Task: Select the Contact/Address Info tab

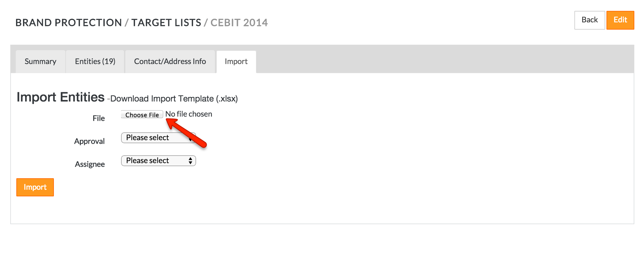Action: tap(170, 61)
